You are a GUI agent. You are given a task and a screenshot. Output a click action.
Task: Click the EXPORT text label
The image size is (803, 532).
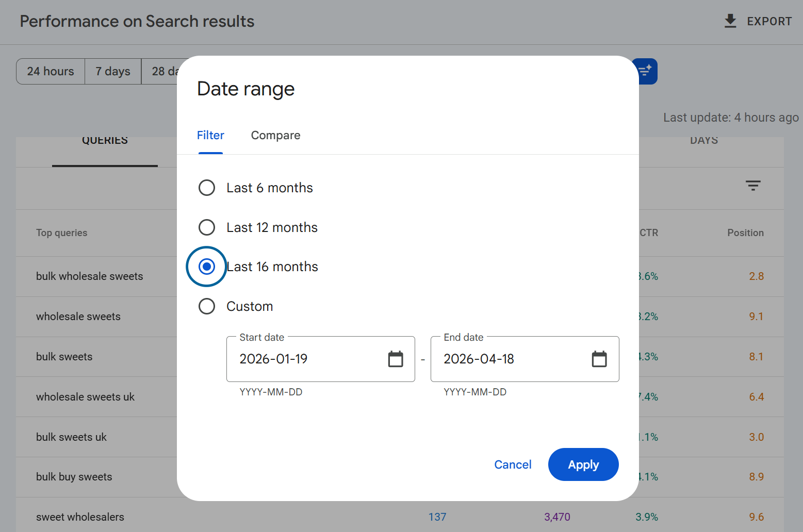pyautogui.click(x=769, y=22)
